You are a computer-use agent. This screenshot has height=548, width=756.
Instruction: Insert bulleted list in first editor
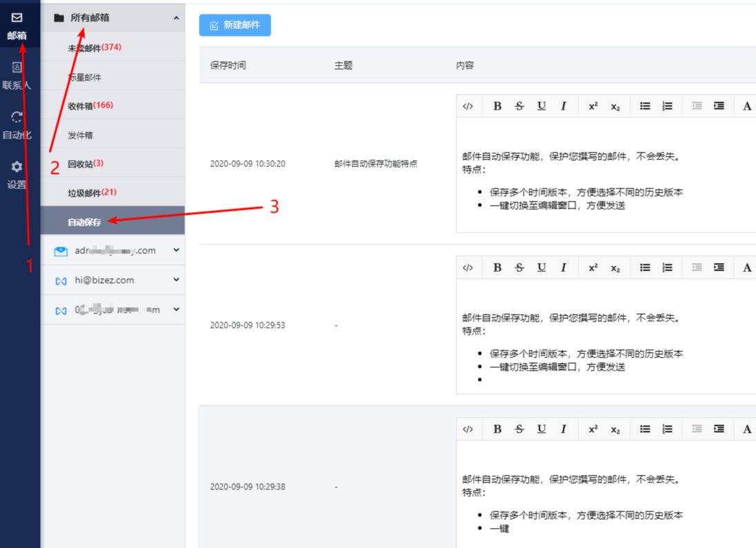click(x=645, y=106)
